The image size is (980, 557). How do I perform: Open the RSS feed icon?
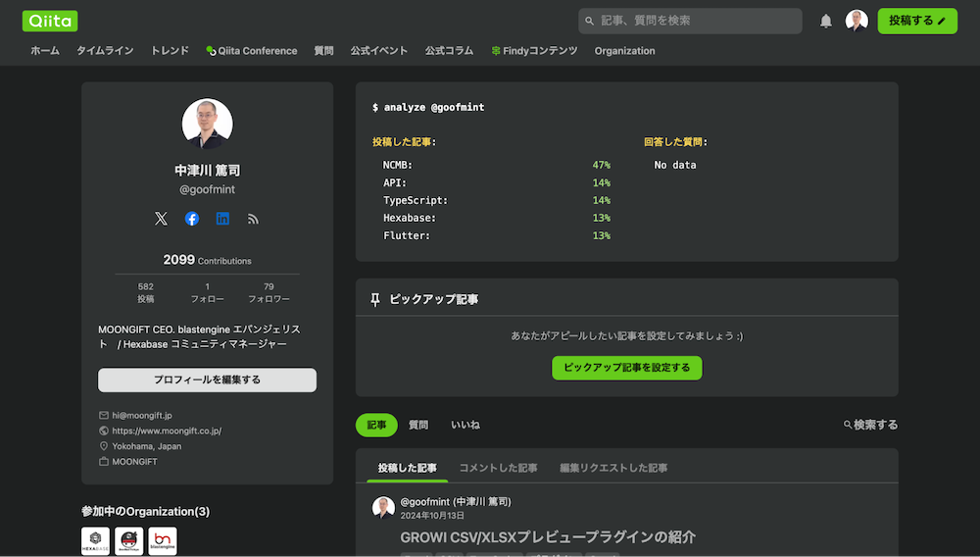click(253, 218)
